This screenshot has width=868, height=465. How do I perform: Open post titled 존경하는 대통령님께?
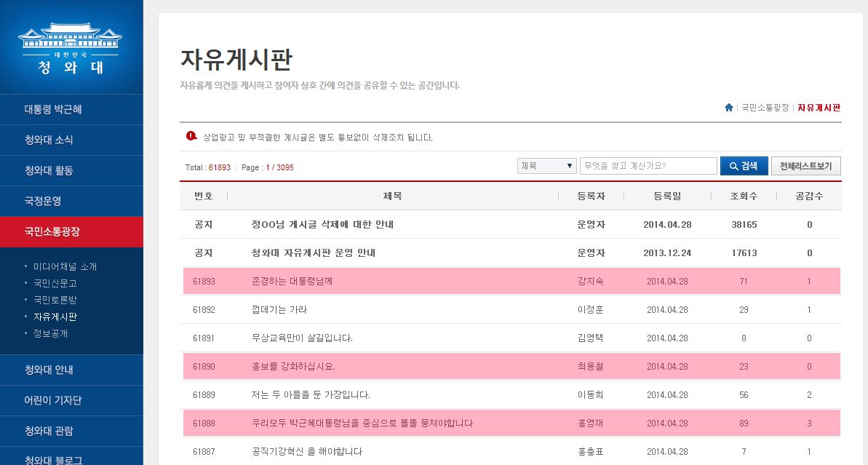pyautogui.click(x=291, y=281)
